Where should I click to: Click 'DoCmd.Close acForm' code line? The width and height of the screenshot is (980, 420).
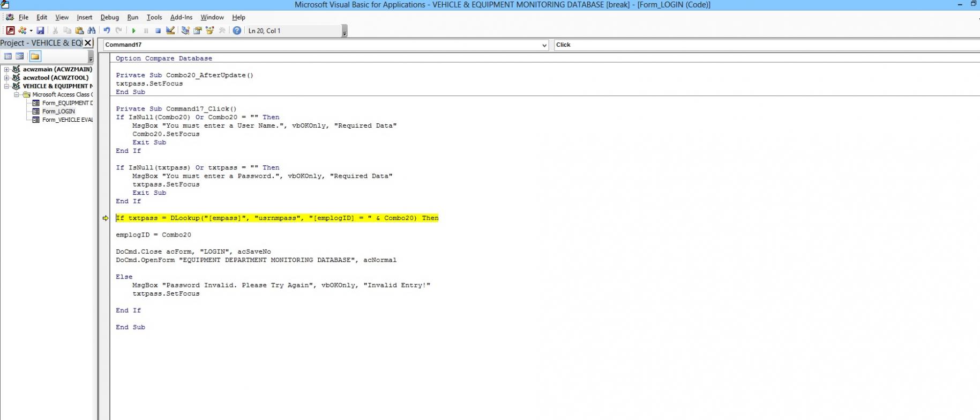(x=193, y=252)
